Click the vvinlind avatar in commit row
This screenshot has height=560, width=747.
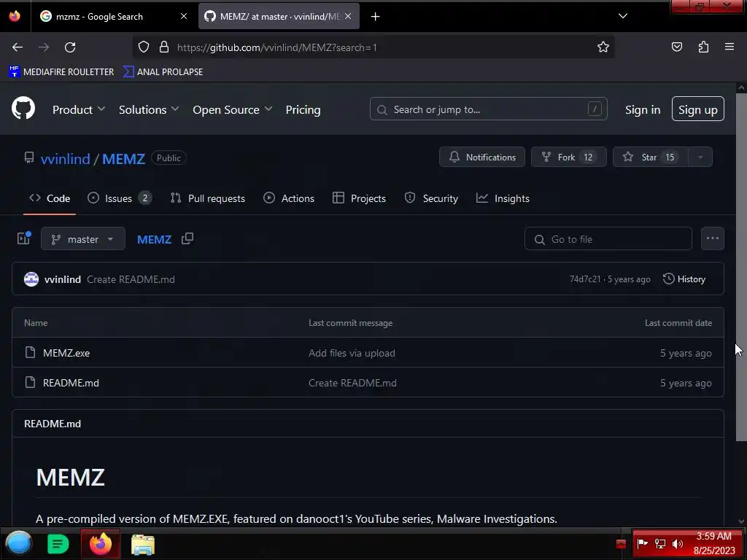click(x=31, y=279)
